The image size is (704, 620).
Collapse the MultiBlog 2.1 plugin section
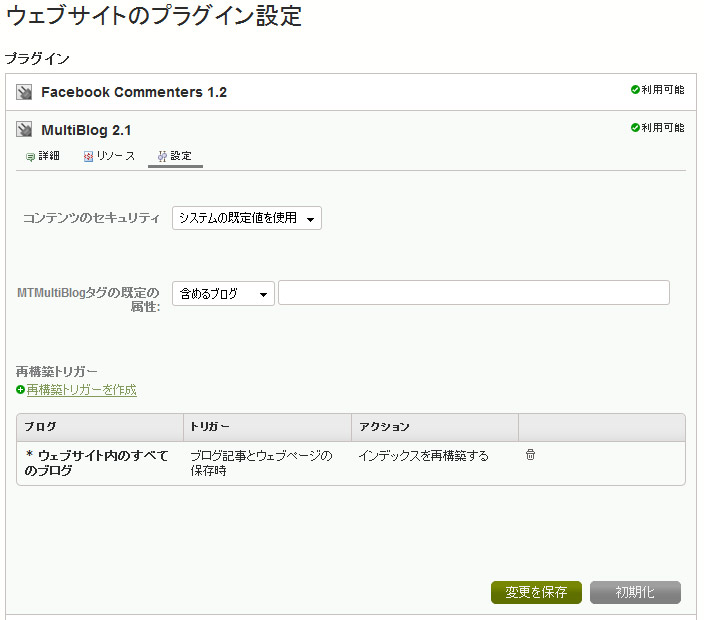coord(86,130)
